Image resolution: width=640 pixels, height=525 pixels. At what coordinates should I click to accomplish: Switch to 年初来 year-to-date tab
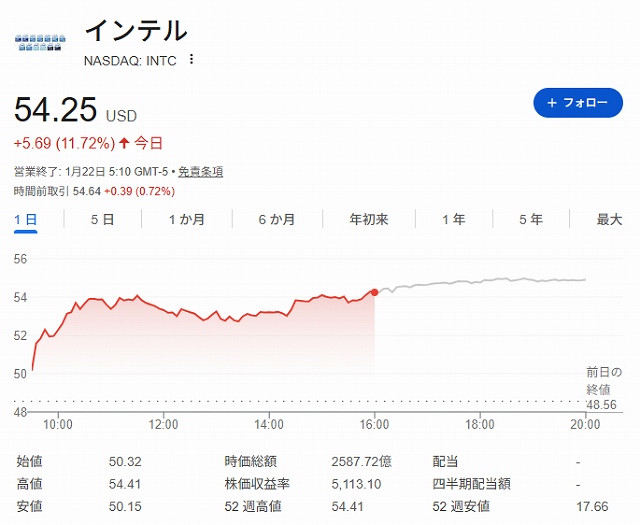point(369,220)
